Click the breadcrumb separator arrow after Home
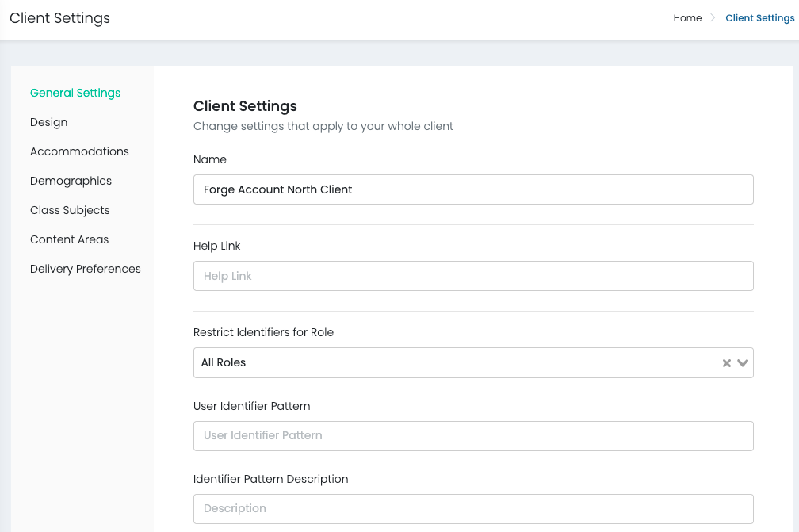The image size is (799, 532). pyautogui.click(x=713, y=18)
